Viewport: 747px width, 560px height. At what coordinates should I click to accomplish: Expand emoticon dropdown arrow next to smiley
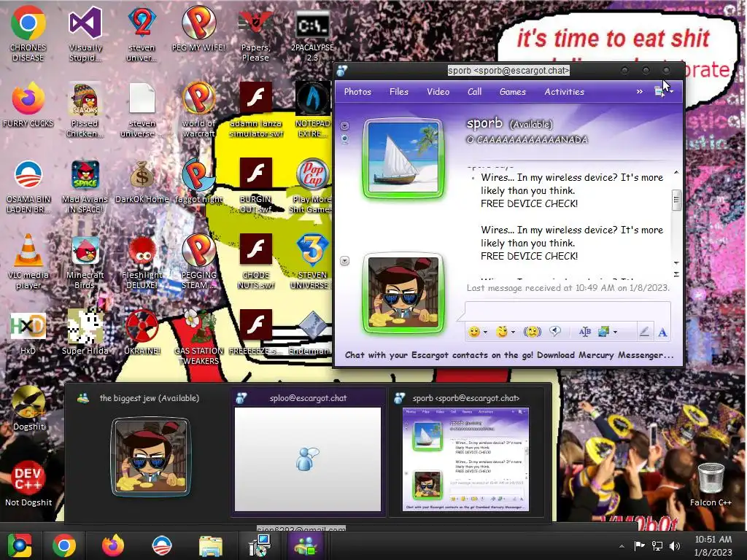[x=485, y=332]
